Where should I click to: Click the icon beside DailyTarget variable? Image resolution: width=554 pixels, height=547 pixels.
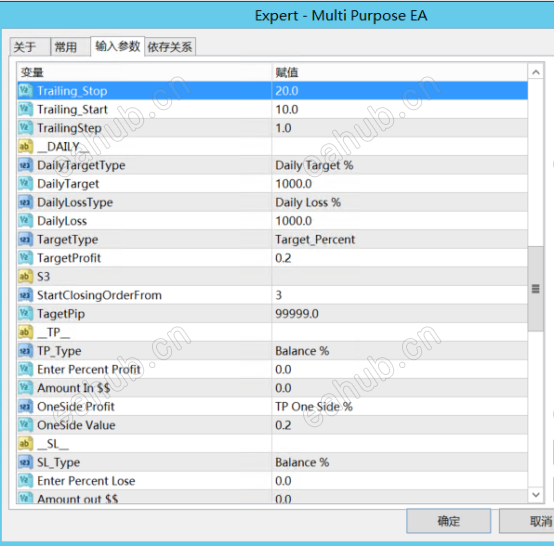25,184
